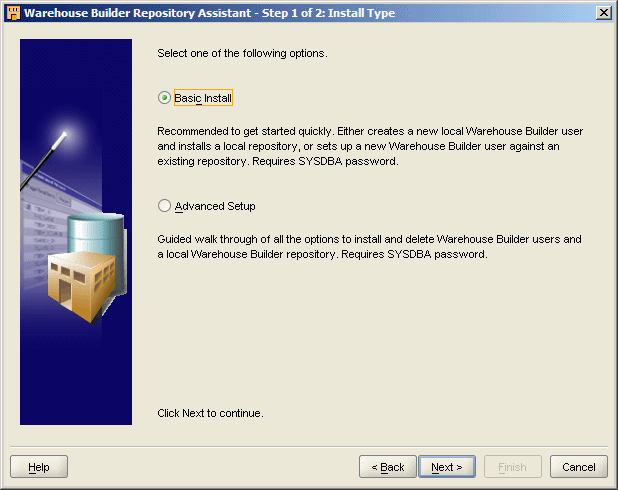
Task: Select the Basic Install radio circle
Action: [164, 98]
